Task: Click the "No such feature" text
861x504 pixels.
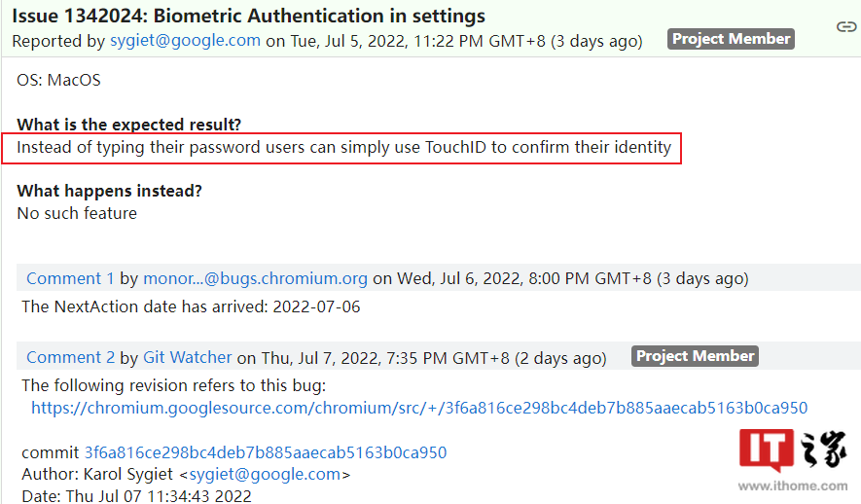Action: click(x=77, y=213)
